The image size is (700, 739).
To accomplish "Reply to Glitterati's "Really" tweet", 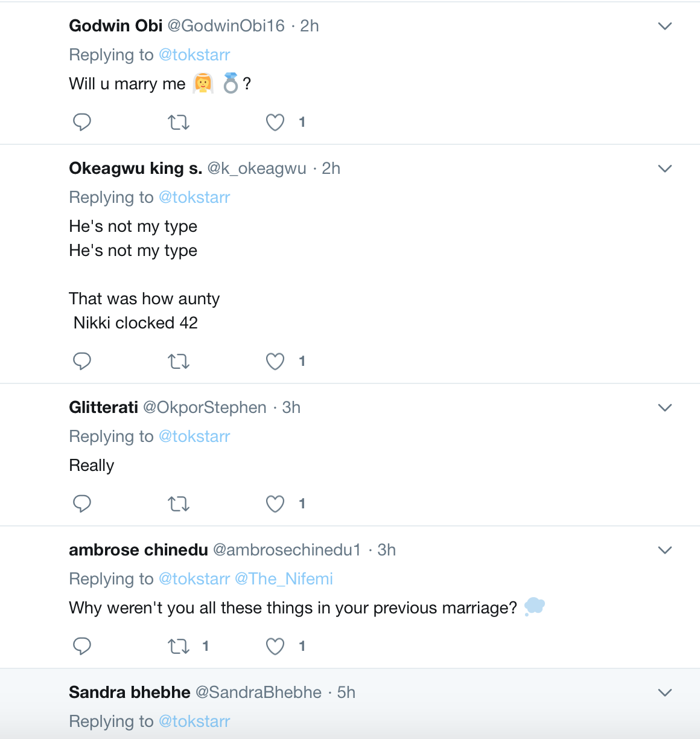I will (82, 504).
